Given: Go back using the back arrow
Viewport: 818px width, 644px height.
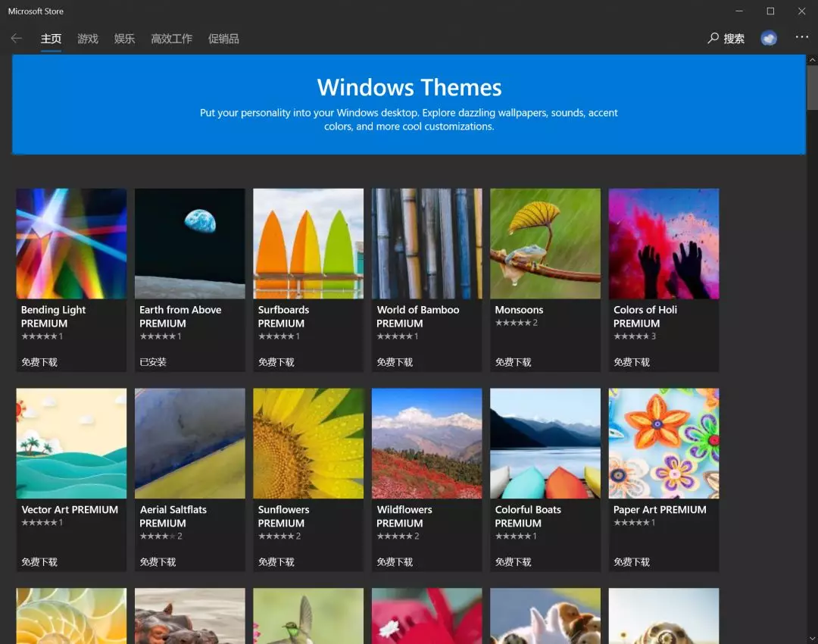Looking at the screenshot, I should click(16, 38).
